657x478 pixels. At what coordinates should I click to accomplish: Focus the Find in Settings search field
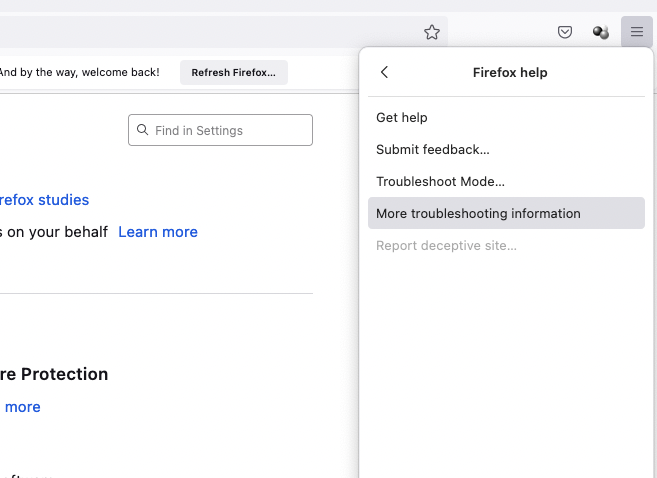tap(220, 130)
